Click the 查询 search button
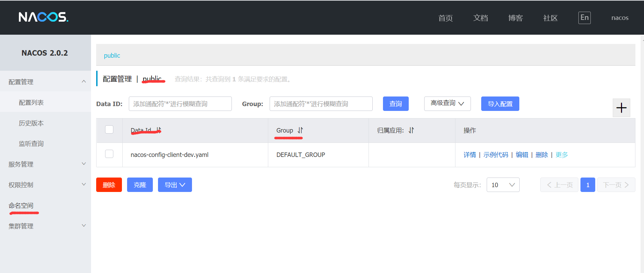This screenshot has height=273, width=644. pos(396,104)
